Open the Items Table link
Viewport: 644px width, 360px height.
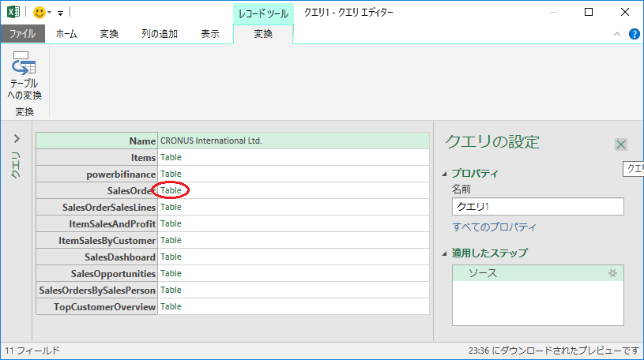tap(171, 157)
